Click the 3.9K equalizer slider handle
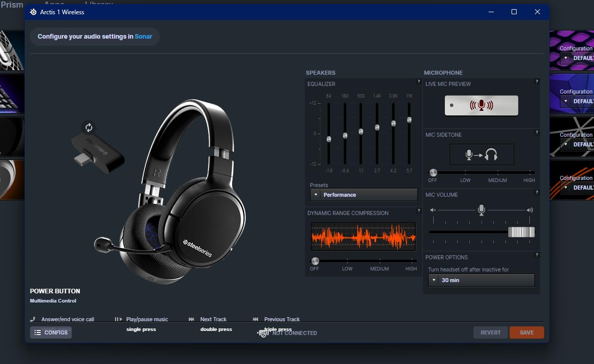The height and width of the screenshot is (364, 594). coord(393,124)
